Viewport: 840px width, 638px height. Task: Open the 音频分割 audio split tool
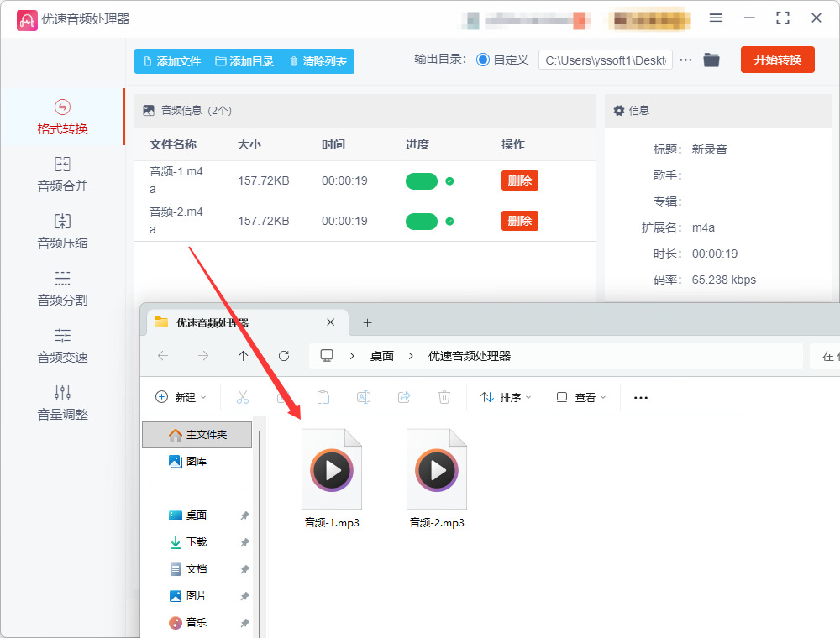coord(62,289)
